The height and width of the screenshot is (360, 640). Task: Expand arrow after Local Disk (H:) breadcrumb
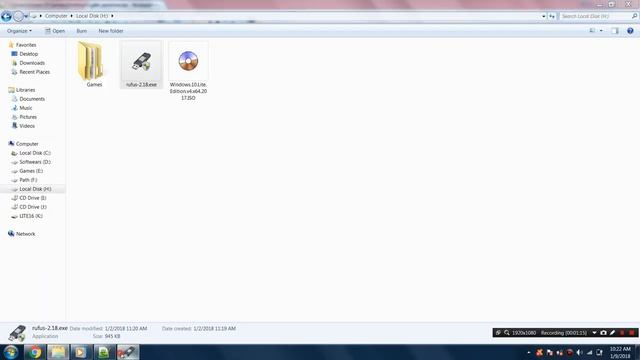pyautogui.click(x=112, y=16)
